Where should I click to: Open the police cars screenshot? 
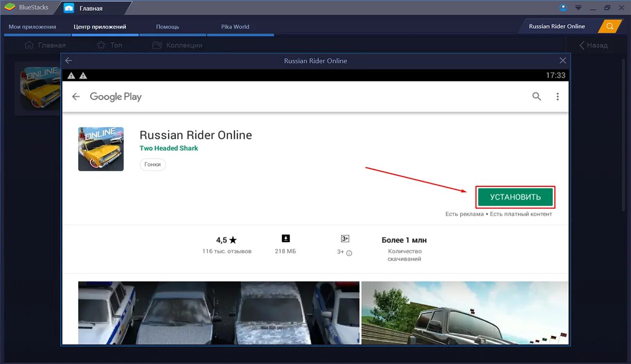tap(219, 313)
